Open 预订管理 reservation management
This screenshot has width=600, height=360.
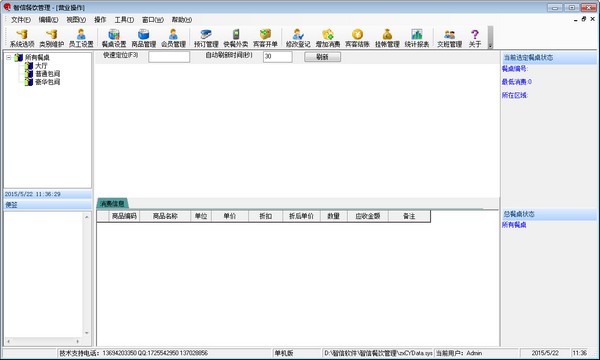pyautogui.click(x=206, y=38)
